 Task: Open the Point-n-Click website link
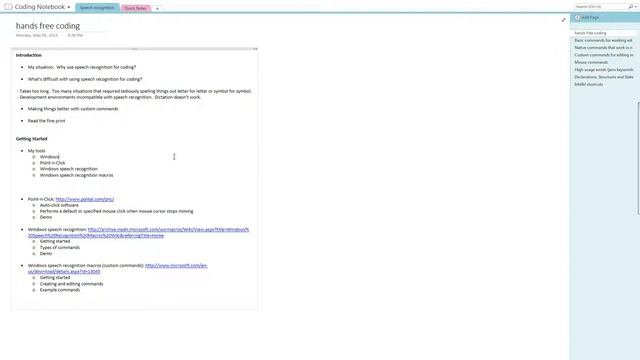pos(84,199)
